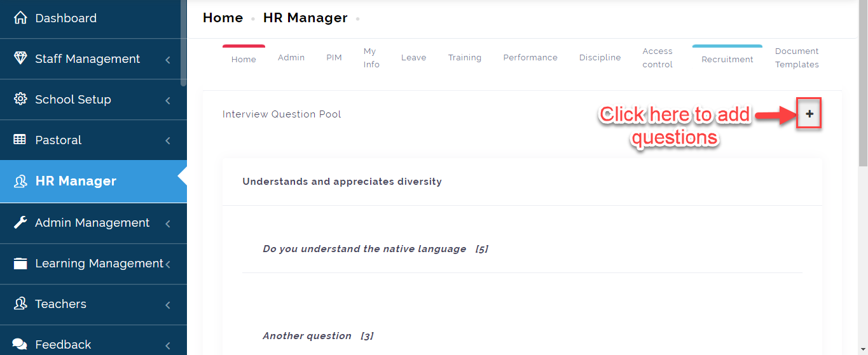
Task: Click the plus icon to add questions
Action: (809, 114)
